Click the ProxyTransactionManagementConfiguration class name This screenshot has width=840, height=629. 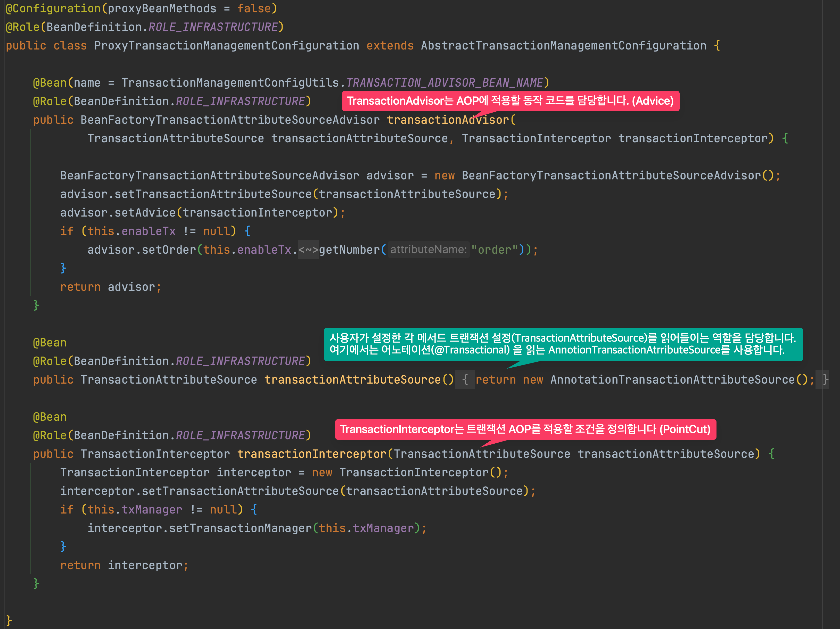pos(226,46)
